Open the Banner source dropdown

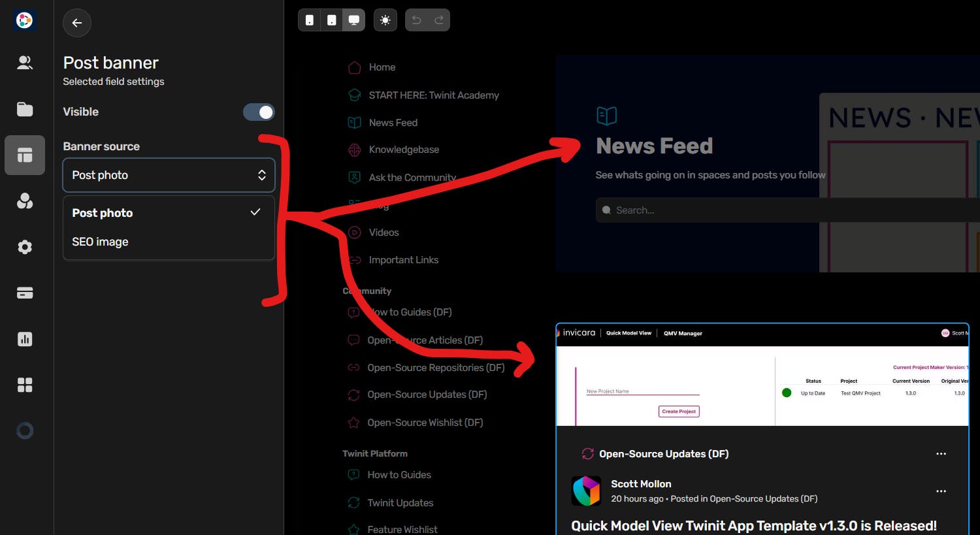click(x=169, y=175)
